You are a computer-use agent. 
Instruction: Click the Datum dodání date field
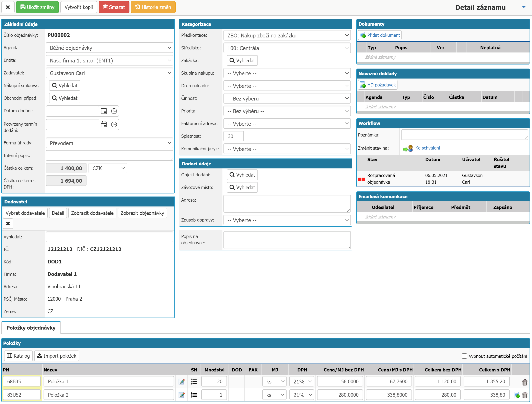(72, 111)
